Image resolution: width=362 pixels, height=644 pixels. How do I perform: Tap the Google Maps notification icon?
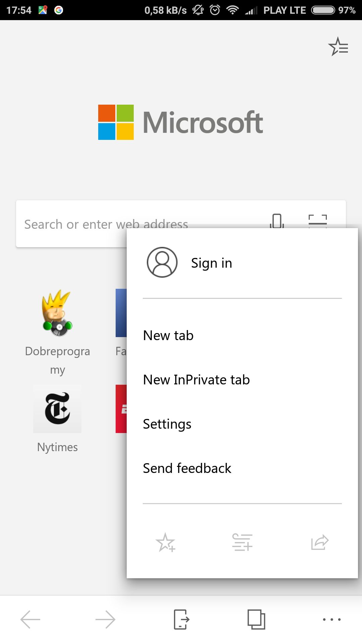(43, 10)
